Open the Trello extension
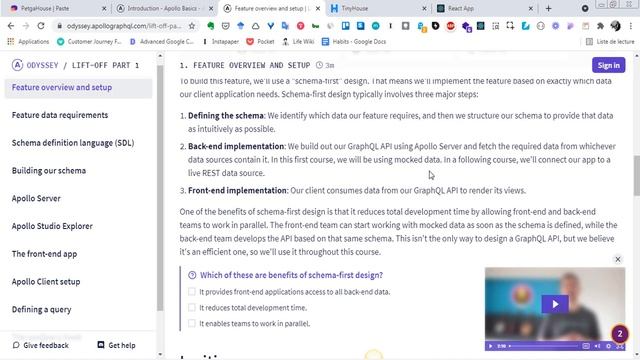Screen dimensions: 640x360 [x=346, y=26]
